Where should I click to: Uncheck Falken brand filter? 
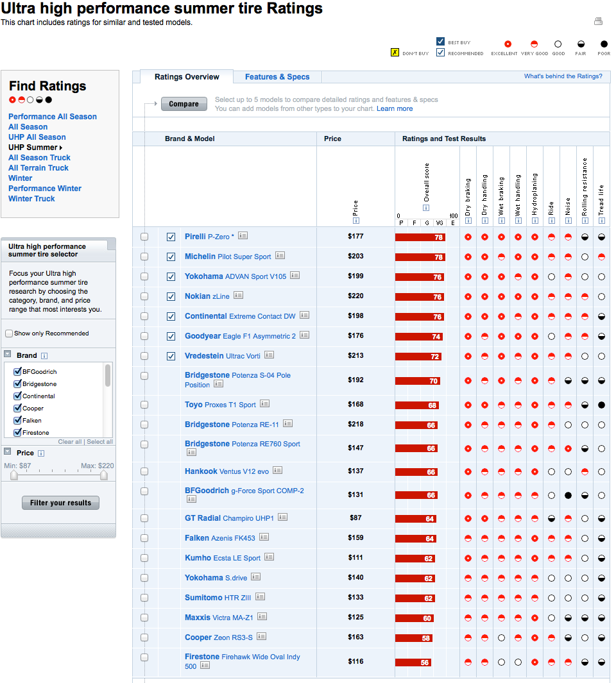(17, 420)
